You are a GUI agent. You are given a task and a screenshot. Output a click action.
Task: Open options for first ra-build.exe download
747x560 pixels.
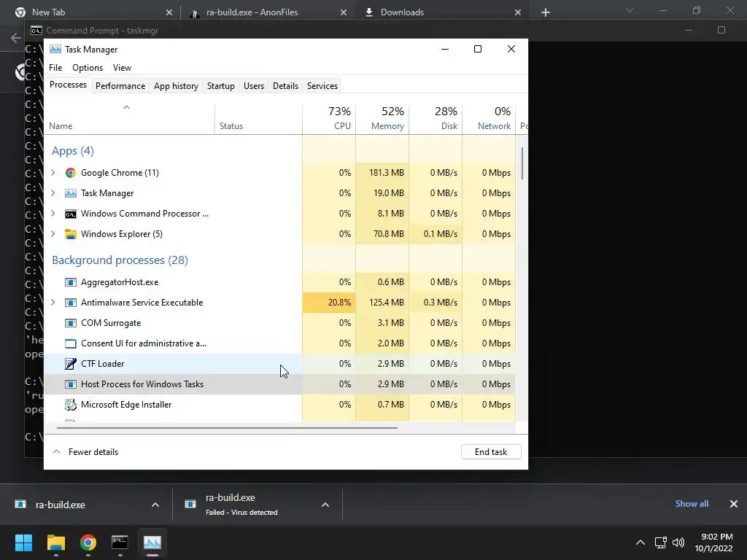[x=155, y=505]
